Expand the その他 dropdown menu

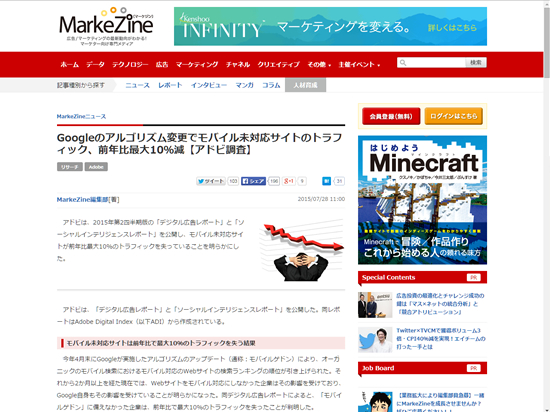(319, 65)
